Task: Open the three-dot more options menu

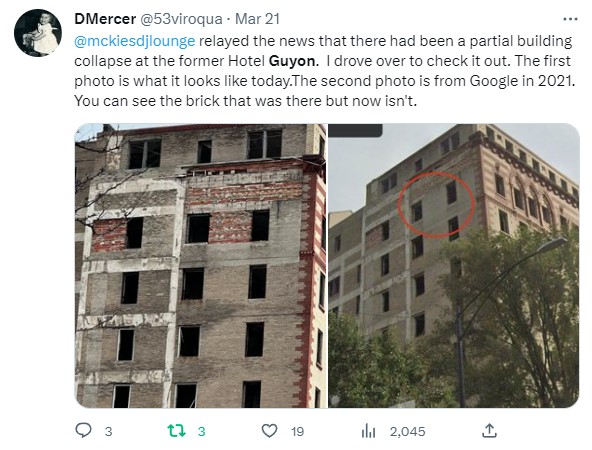Action: coord(570,19)
